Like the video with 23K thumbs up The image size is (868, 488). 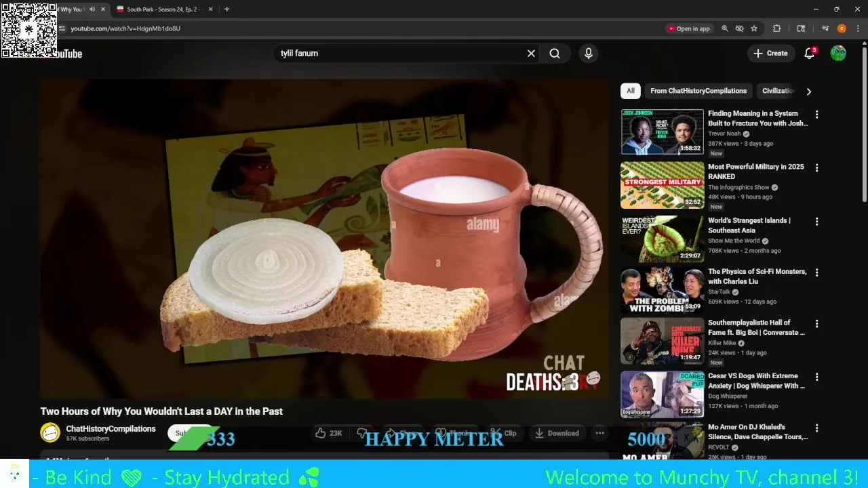[x=328, y=433]
